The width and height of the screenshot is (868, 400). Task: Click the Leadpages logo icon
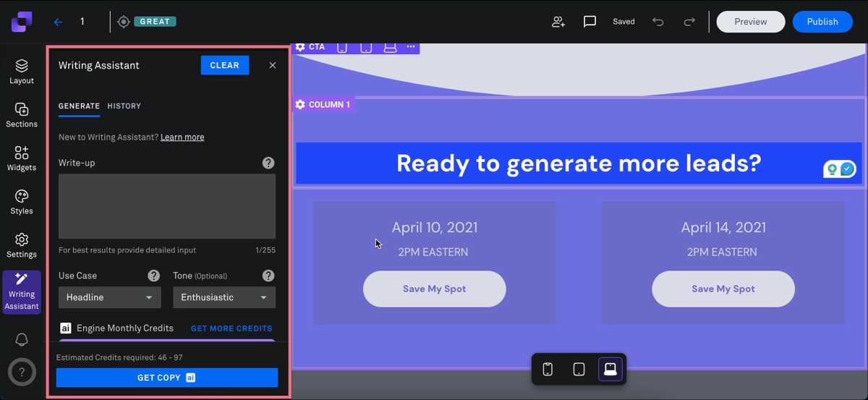coord(22,22)
